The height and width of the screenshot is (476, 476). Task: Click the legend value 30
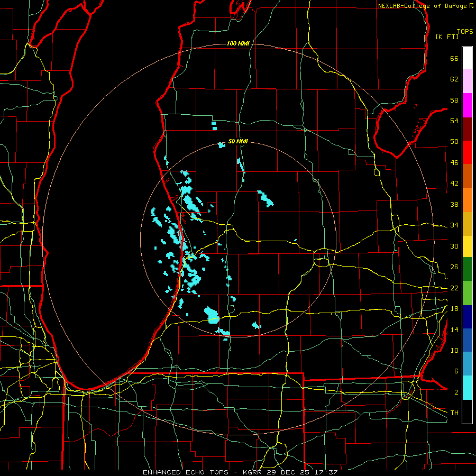pos(454,246)
